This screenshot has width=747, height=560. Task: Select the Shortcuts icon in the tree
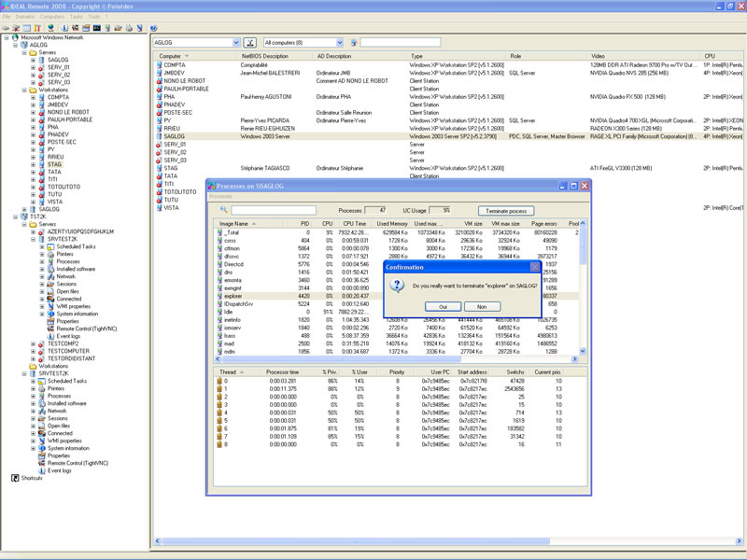15,478
